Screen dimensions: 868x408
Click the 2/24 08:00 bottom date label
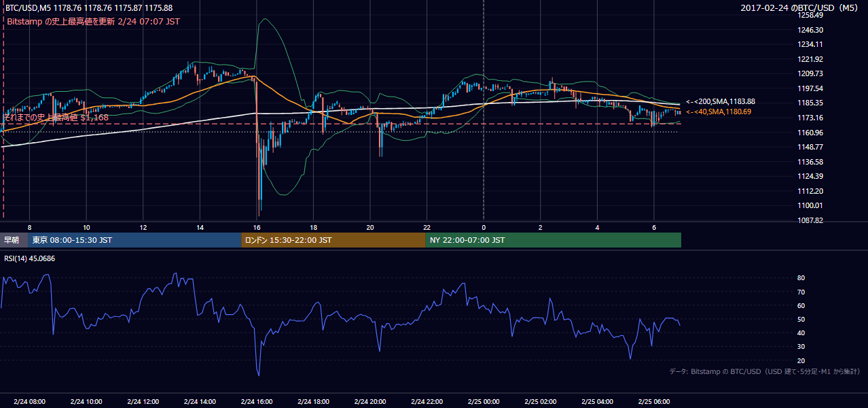pyautogui.click(x=29, y=401)
